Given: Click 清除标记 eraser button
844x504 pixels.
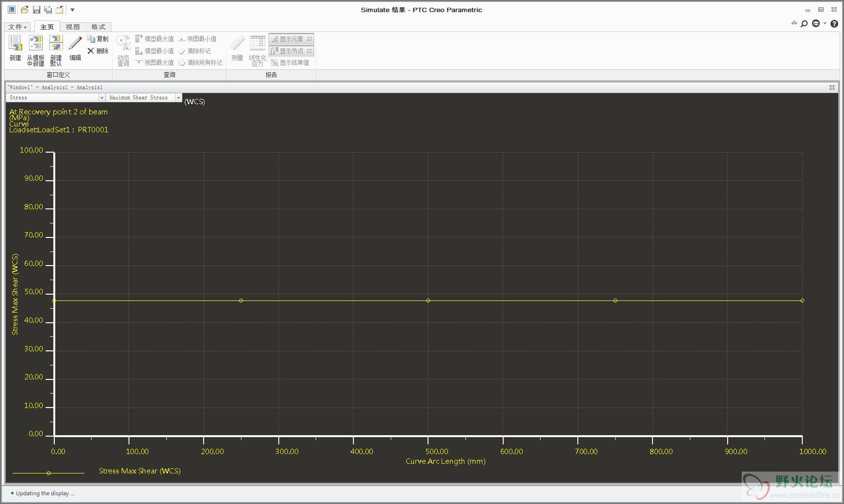Looking at the screenshot, I should pos(194,51).
